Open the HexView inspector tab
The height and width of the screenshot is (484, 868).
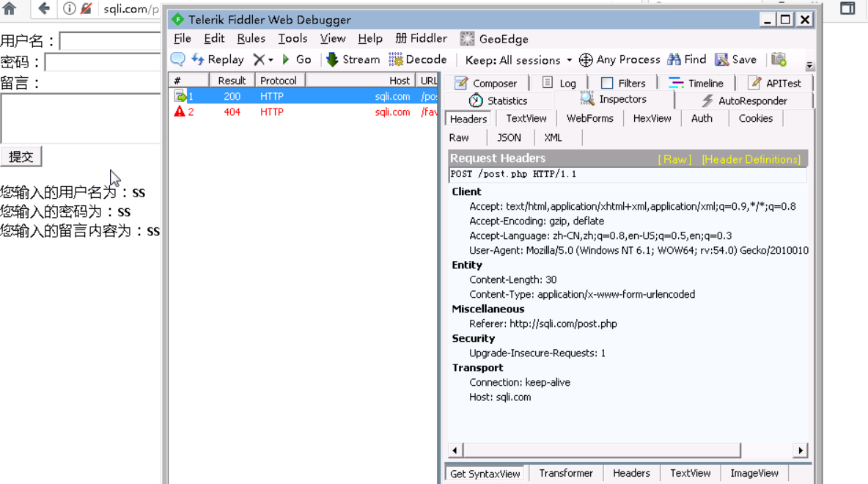coord(652,119)
